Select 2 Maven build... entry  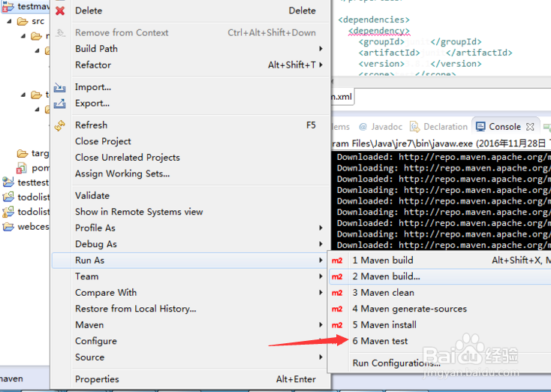point(440,276)
